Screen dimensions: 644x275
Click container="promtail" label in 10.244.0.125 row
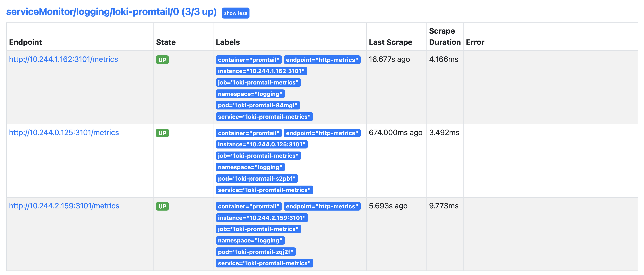click(x=249, y=133)
